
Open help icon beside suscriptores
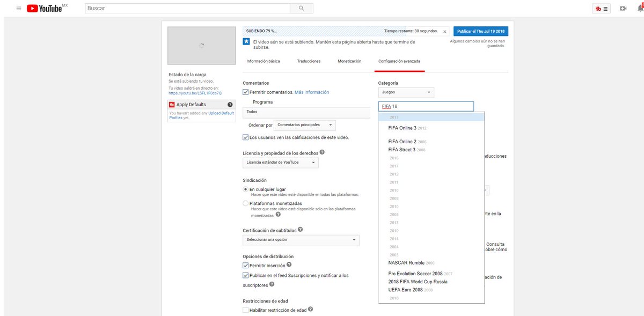[x=272, y=285]
